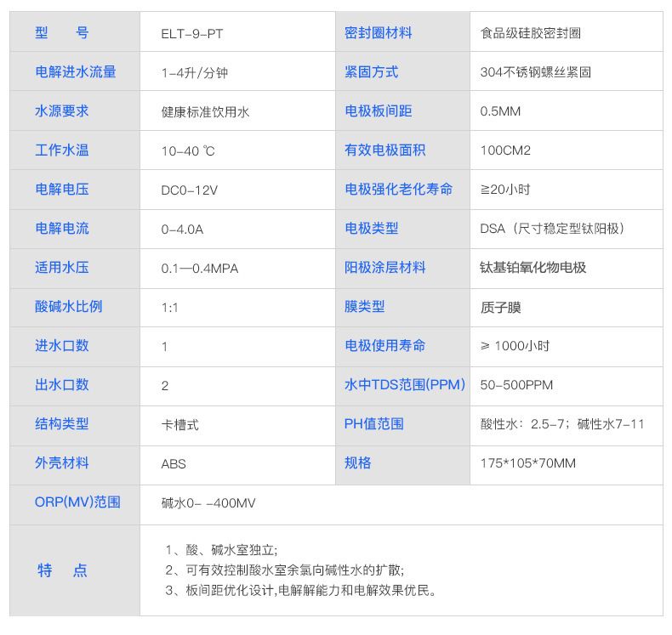The height and width of the screenshot is (635, 672).
Task: Select the 304不锈钢螺丝紧固 text
Action: click(535, 72)
